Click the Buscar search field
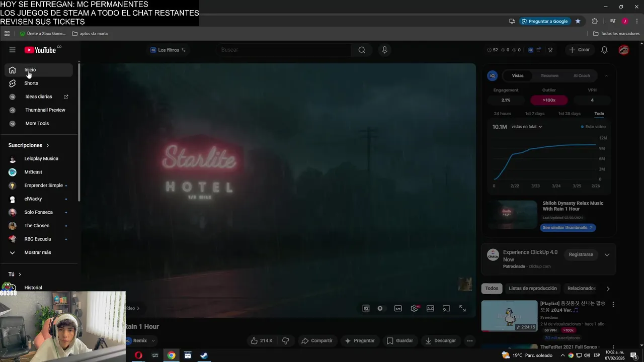 point(284,50)
